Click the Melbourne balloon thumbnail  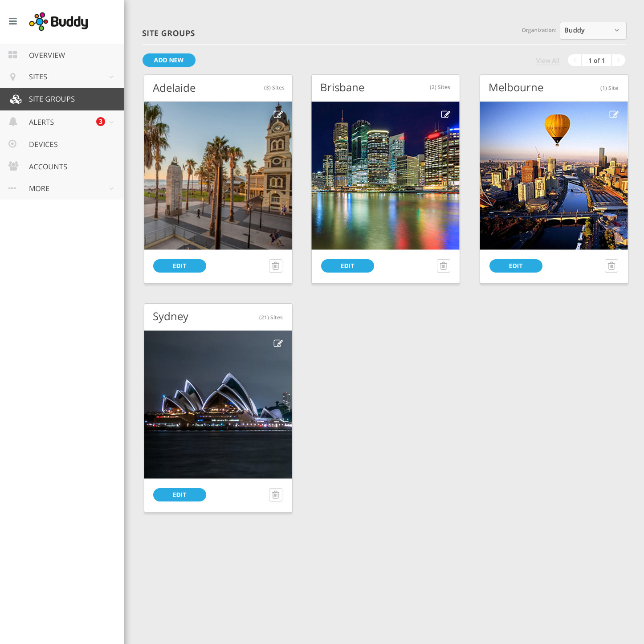pyautogui.click(x=554, y=175)
